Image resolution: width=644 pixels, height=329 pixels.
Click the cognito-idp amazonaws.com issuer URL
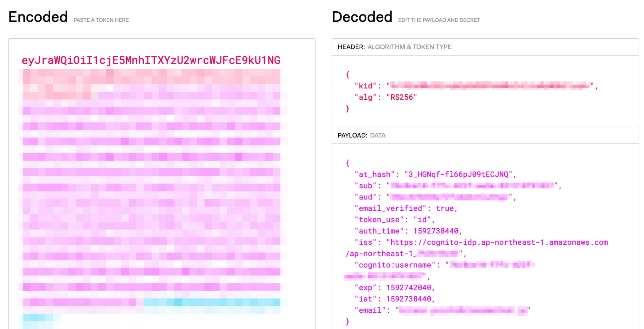tap(497, 242)
